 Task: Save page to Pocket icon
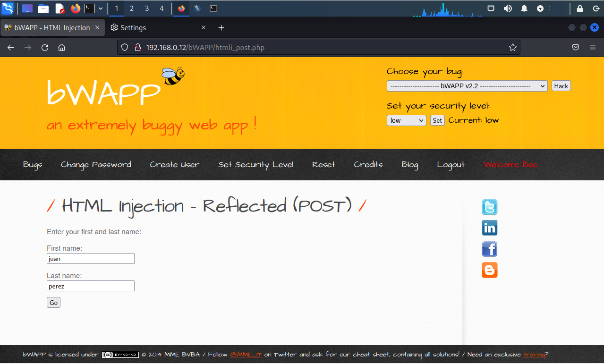pos(576,47)
